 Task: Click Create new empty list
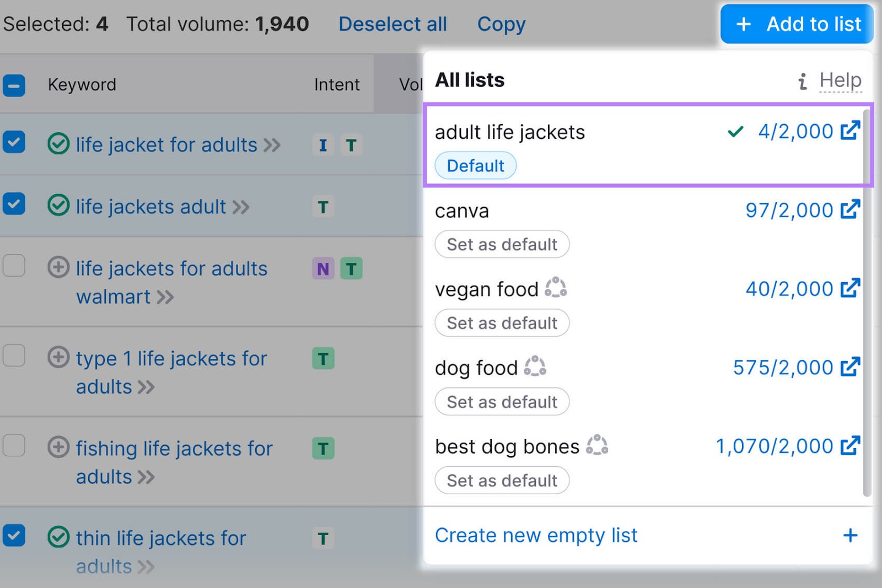click(536, 535)
